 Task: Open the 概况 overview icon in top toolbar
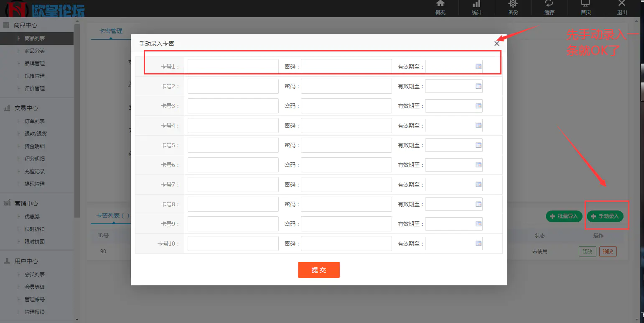pos(440,8)
